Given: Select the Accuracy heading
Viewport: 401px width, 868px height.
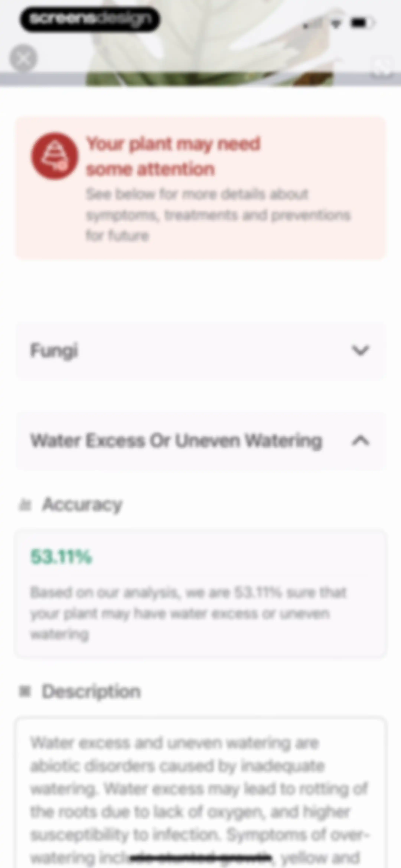Looking at the screenshot, I should [82, 505].
